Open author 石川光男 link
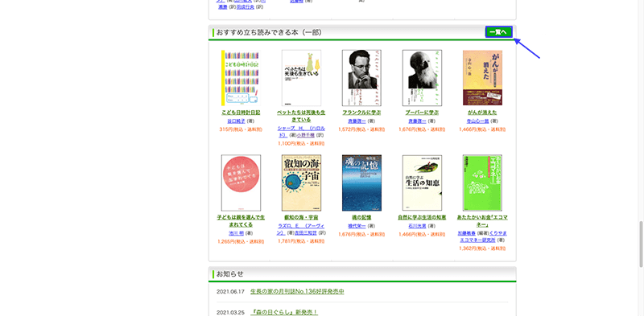Viewport: 644px width, 316px height. click(417, 227)
